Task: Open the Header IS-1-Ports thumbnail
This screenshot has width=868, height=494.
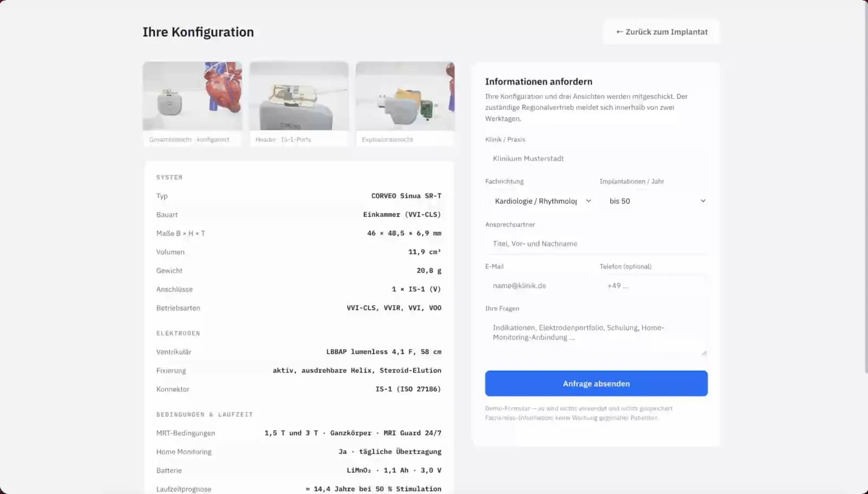Action: pyautogui.click(x=299, y=104)
